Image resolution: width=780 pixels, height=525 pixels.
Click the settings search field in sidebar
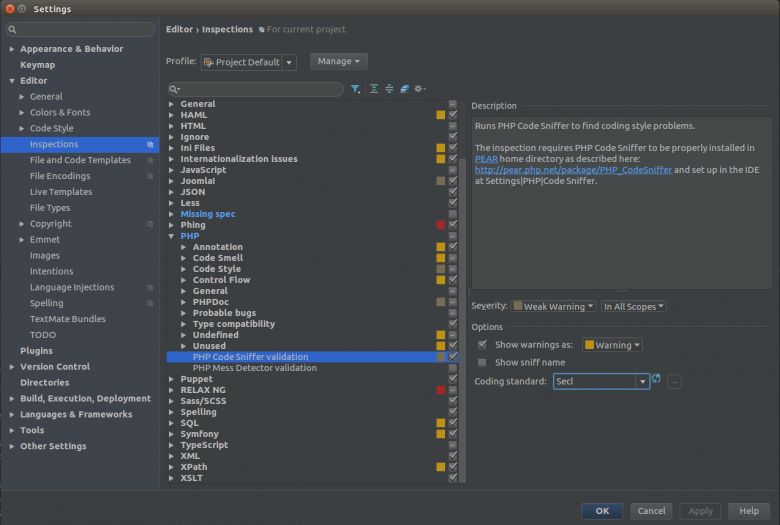pyautogui.click(x=80, y=29)
